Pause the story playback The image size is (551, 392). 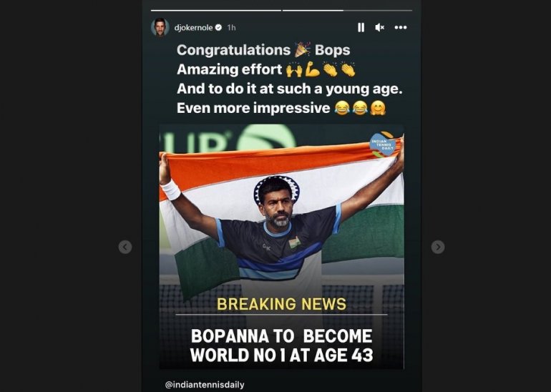click(x=361, y=27)
